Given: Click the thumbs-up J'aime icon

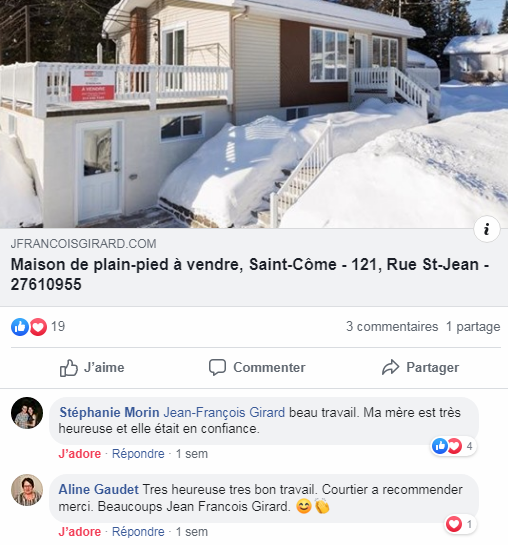Looking at the screenshot, I should pyautogui.click(x=68, y=368).
